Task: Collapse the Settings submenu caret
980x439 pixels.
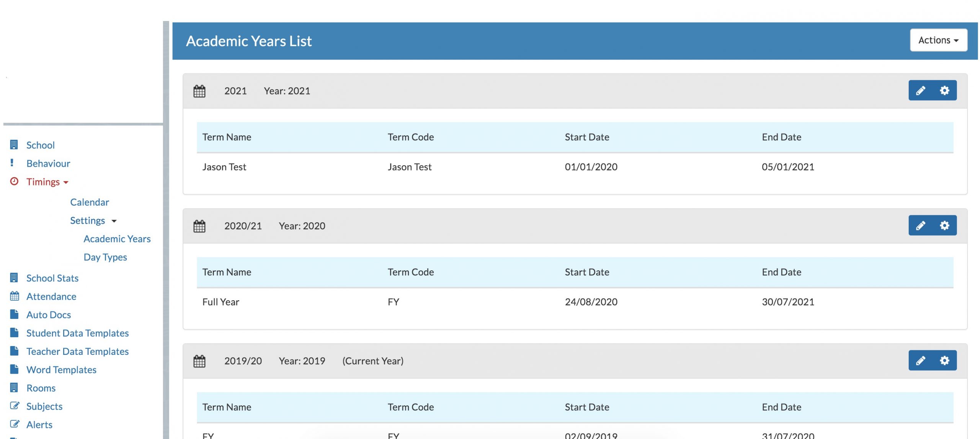Action: point(114,221)
